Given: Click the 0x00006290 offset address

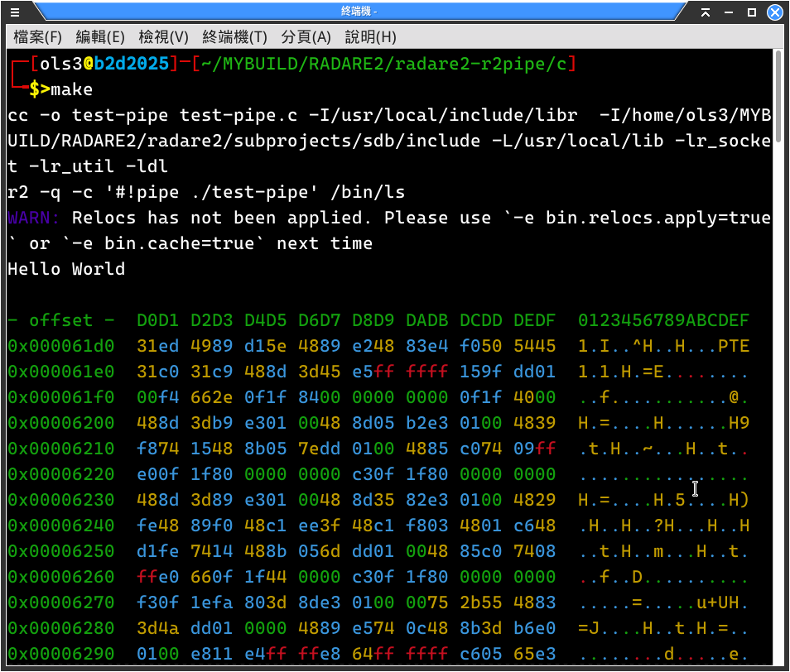Looking at the screenshot, I should 61,654.
